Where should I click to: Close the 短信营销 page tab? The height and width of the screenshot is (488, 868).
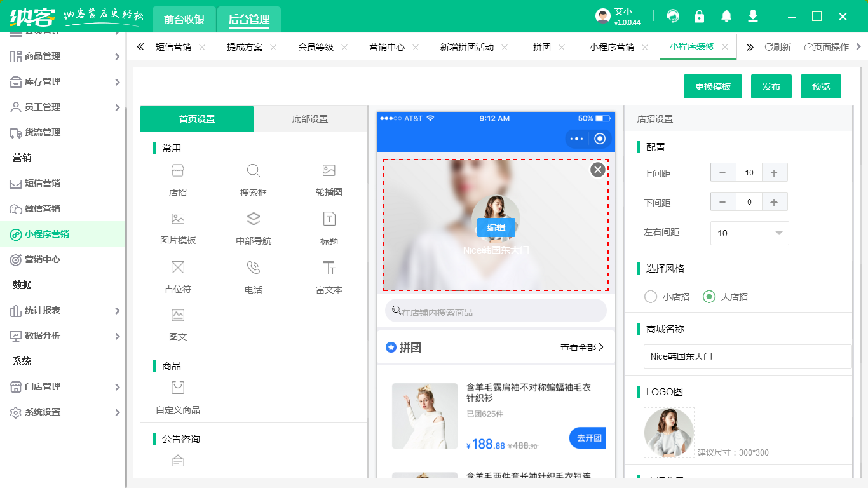202,47
